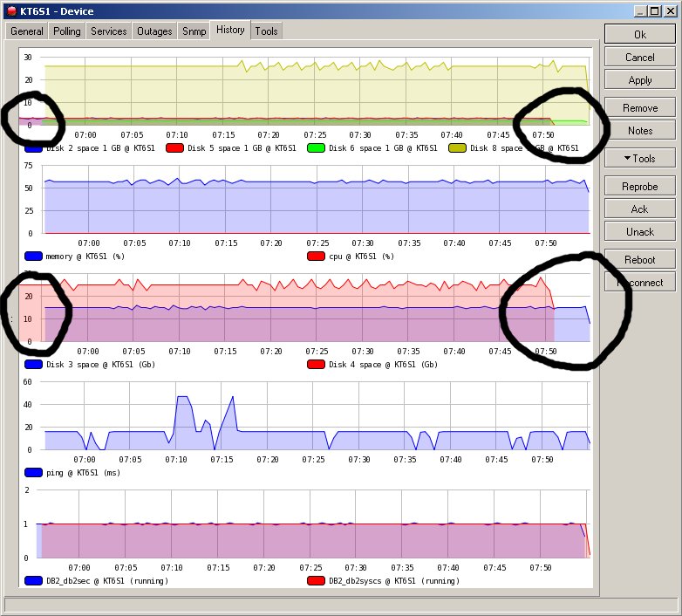682x616 pixels.
Task: Click the Unack button
Action: [x=640, y=232]
